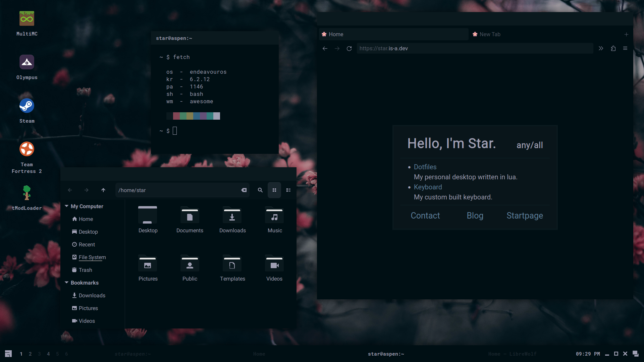Switch to the New Tab browser tab
Screen dimensions: 644x362
(x=490, y=35)
